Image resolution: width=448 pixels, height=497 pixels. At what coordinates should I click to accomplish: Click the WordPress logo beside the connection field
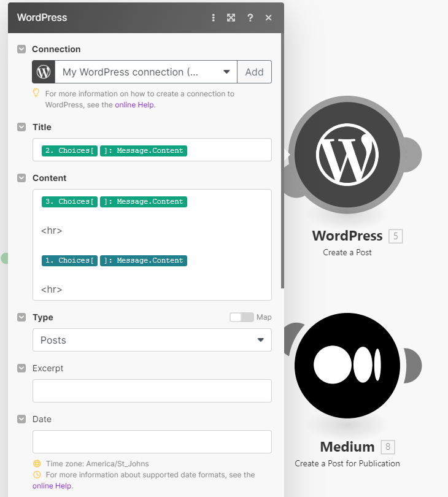[x=44, y=72]
